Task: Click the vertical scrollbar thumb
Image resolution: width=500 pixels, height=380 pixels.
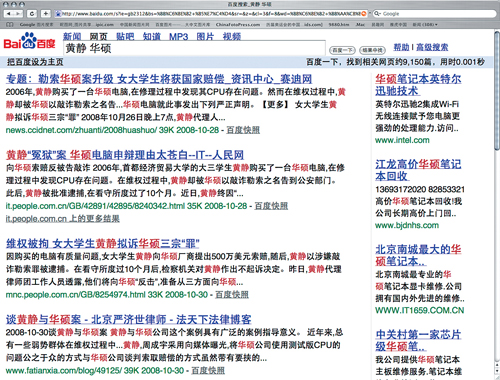Action: click(x=497, y=90)
